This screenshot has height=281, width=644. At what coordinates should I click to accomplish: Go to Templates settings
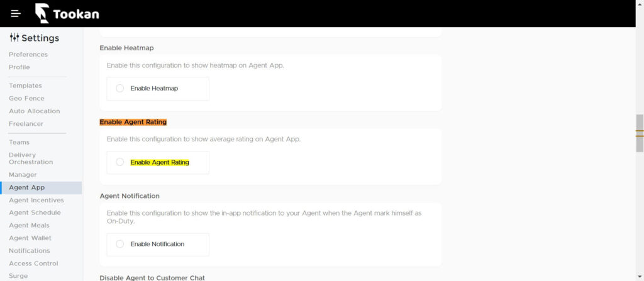tap(25, 86)
